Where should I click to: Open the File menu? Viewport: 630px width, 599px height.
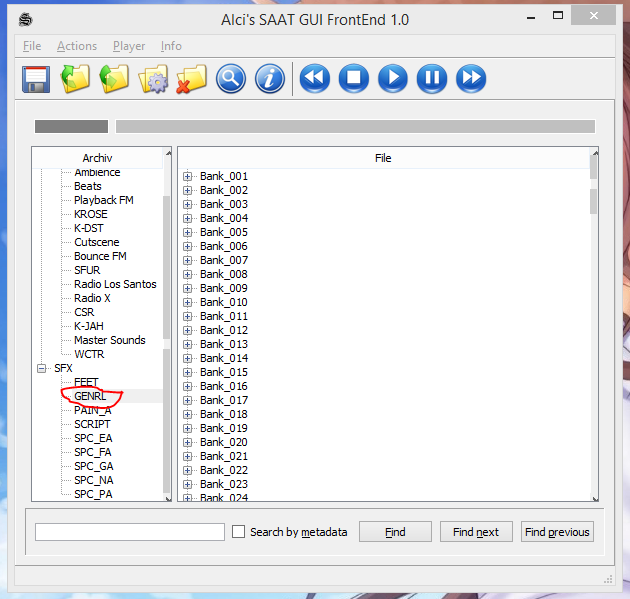point(32,46)
